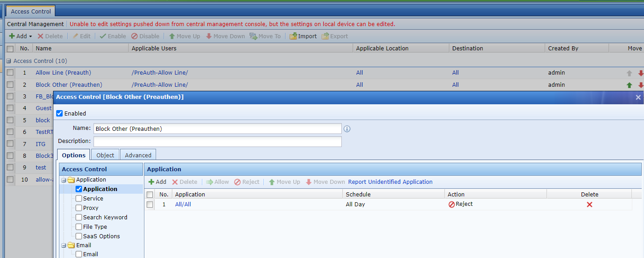The image size is (644, 258).
Task: Click Reject in the Application panel toolbar
Action: (247, 182)
